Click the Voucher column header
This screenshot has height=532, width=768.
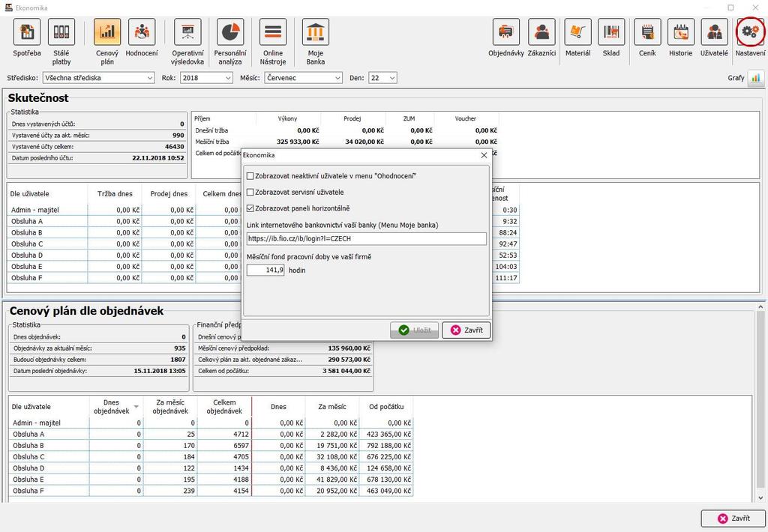tap(465, 118)
